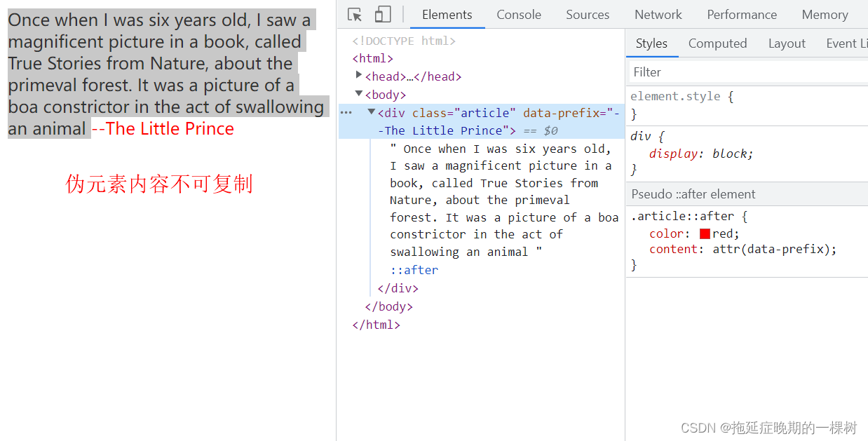Screen dimensions: 868x441
Task: Open the Event Listeners tab
Action: 847,43
